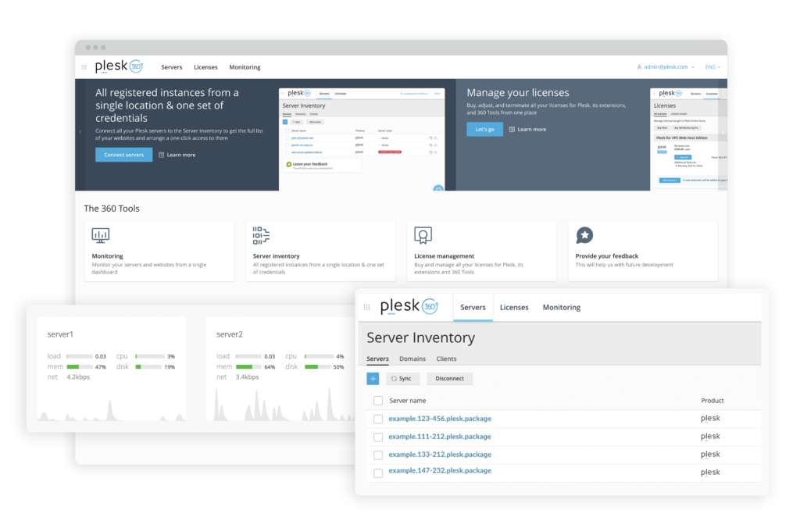Open server example.147-232.plesk.package link
800x532 pixels.
pyautogui.click(x=440, y=470)
